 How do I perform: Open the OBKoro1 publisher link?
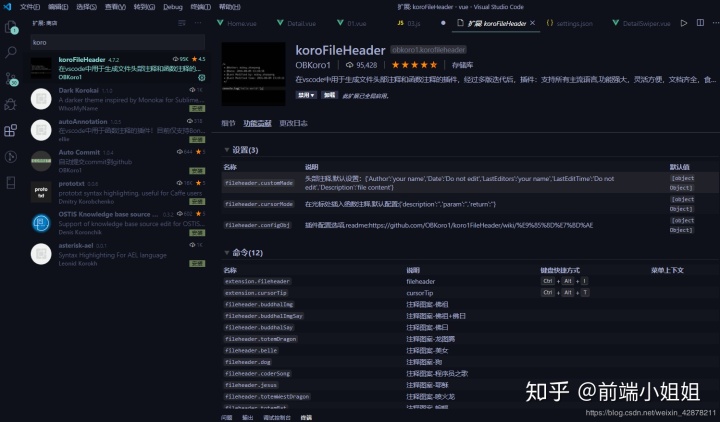point(313,65)
